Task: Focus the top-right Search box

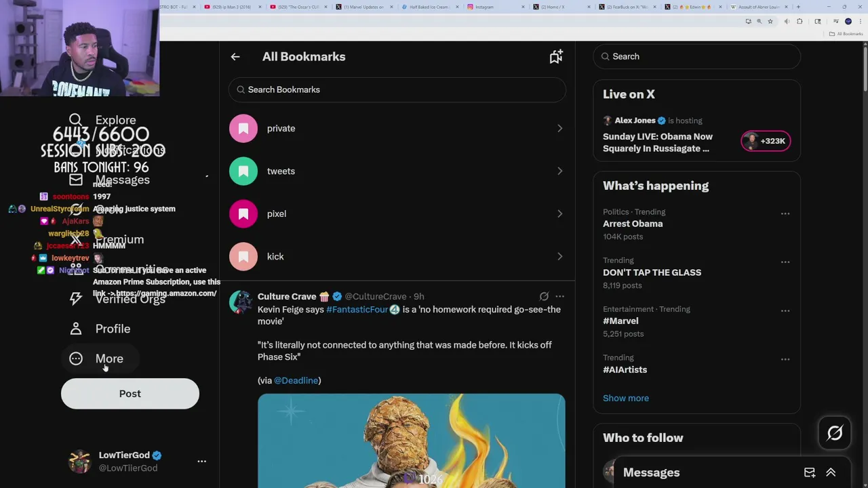Action: coord(696,56)
